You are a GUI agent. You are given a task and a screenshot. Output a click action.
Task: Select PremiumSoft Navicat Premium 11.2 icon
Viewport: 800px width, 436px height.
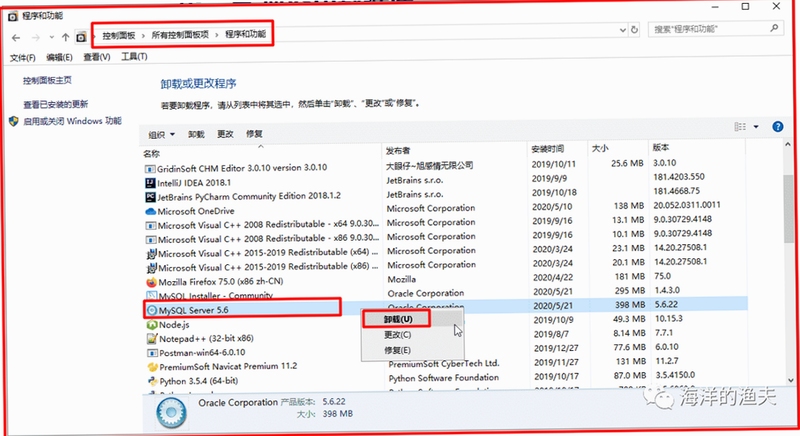point(153,367)
